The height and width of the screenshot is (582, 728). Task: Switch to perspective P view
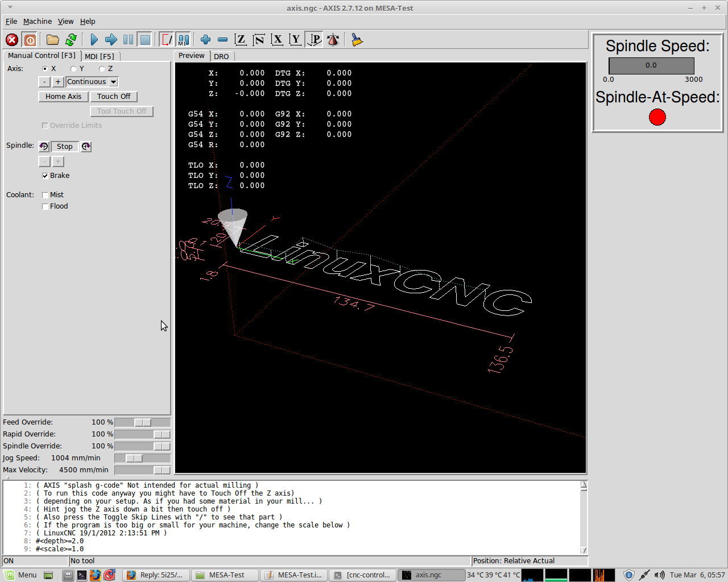pos(314,40)
